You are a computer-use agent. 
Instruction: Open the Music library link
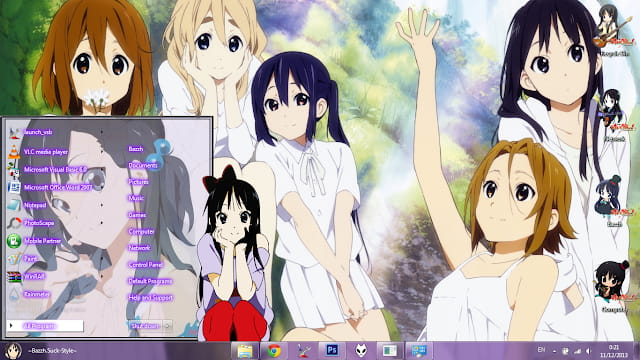coord(136,198)
